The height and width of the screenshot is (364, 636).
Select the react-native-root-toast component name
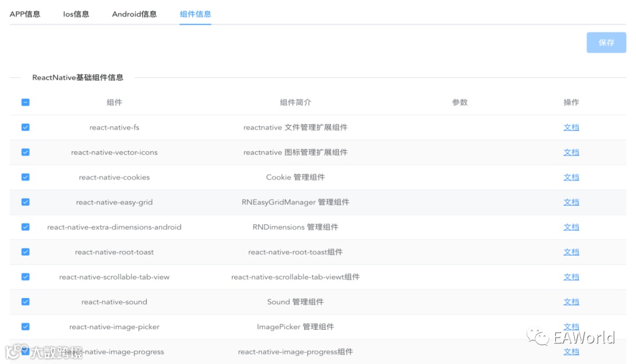pyautogui.click(x=114, y=252)
